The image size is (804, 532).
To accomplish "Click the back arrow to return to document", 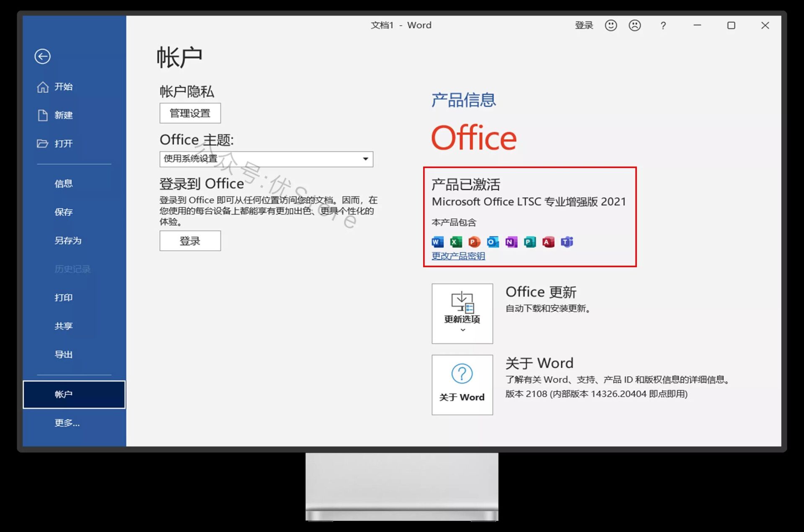I will 42,57.
